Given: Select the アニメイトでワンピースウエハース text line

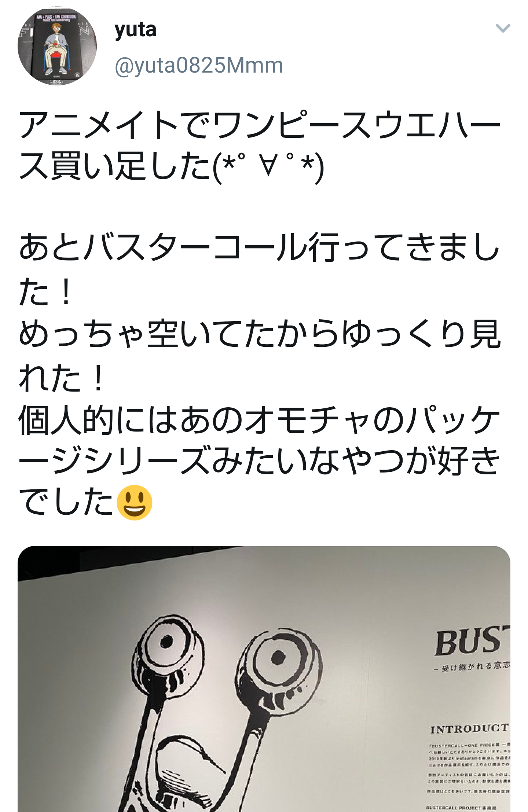Looking at the screenshot, I should (x=260, y=125).
